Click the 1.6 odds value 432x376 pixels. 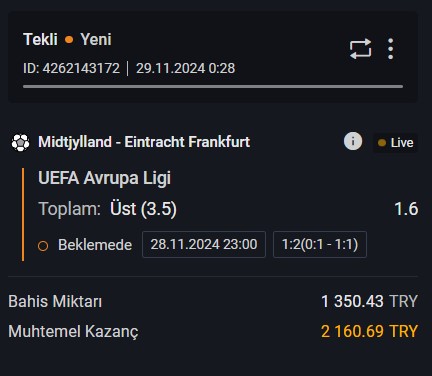point(406,209)
